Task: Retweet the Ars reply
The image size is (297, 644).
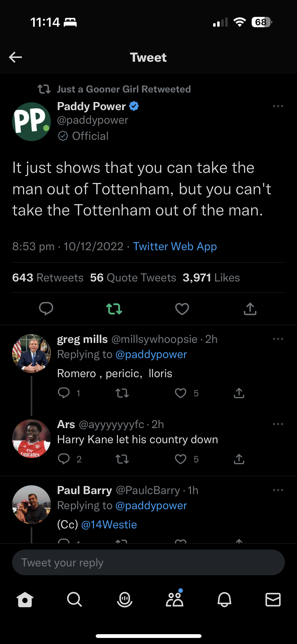Action: pos(122,459)
